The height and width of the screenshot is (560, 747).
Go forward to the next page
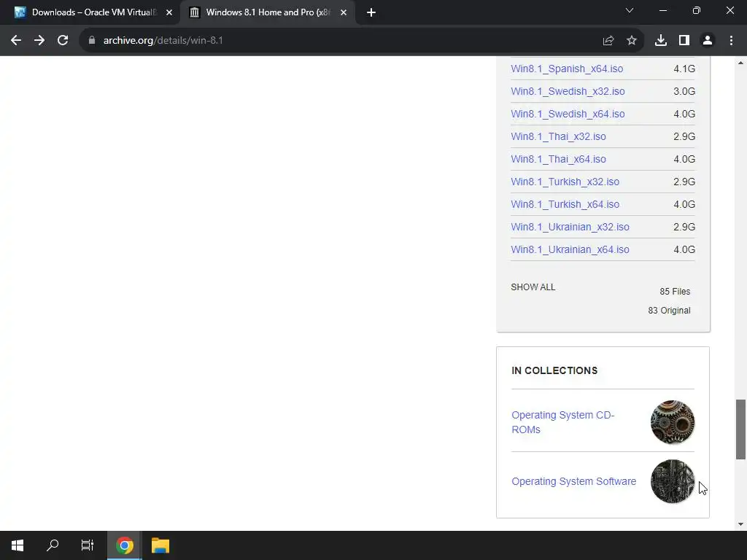coord(39,41)
